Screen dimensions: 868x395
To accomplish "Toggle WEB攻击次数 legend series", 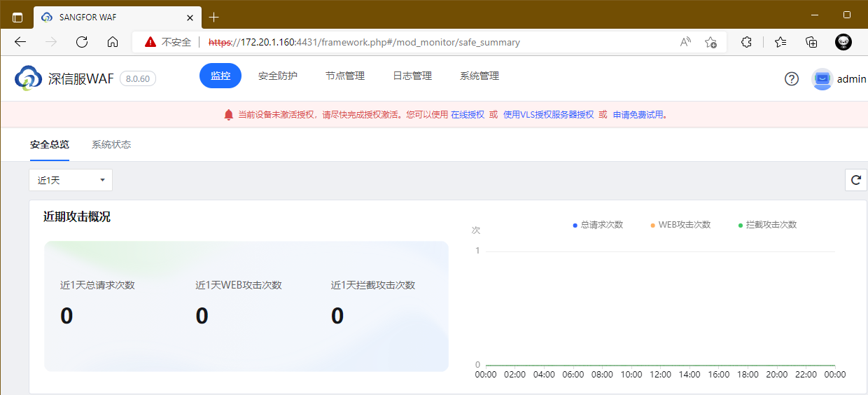I will [x=680, y=225].
